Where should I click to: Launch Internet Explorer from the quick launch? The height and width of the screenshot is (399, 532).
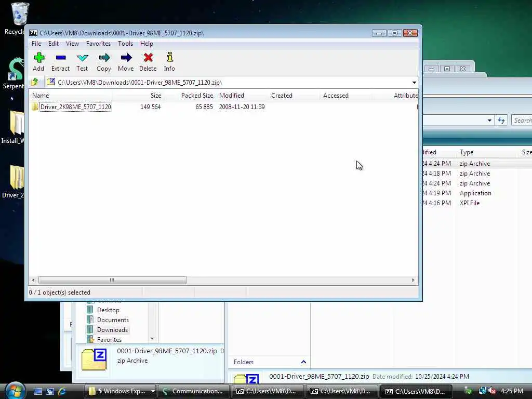(62, 391)
